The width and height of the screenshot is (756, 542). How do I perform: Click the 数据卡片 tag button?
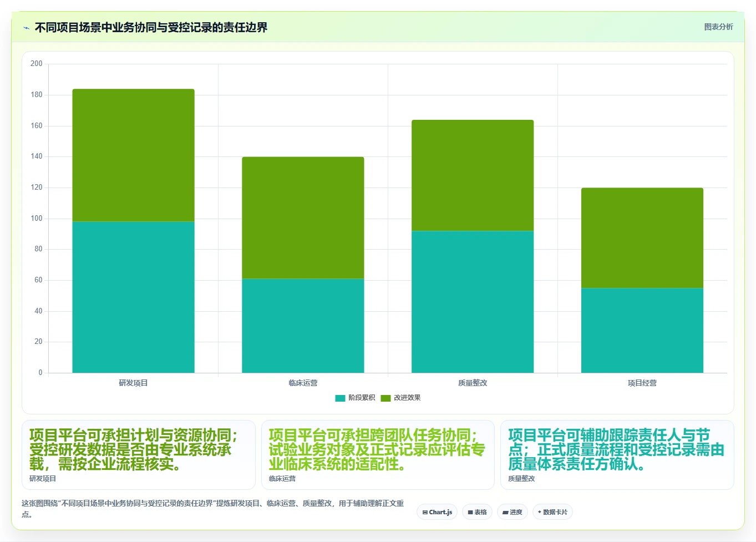click(x=552, y=512)
